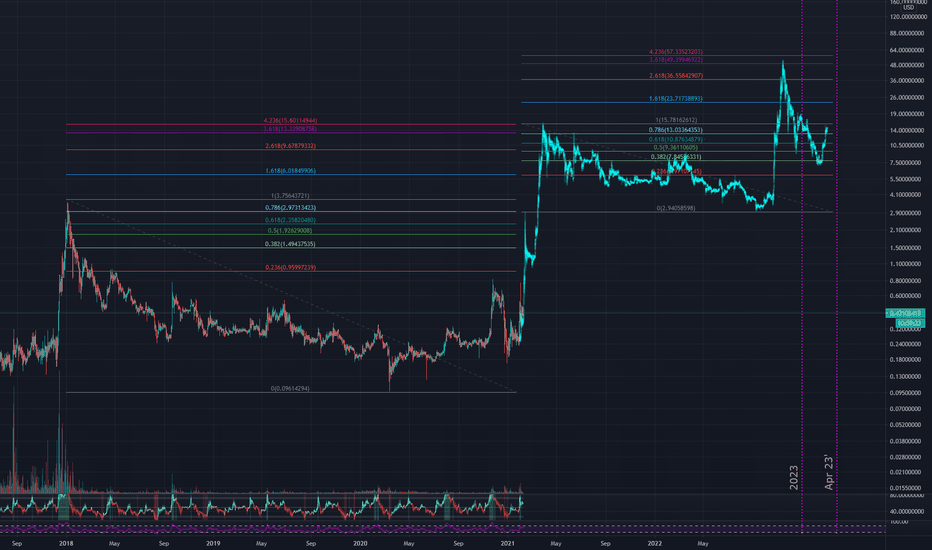Click the 0.786(2.97313423) retracement label
This screenshot has height=550, width=932.
[290, 208]
